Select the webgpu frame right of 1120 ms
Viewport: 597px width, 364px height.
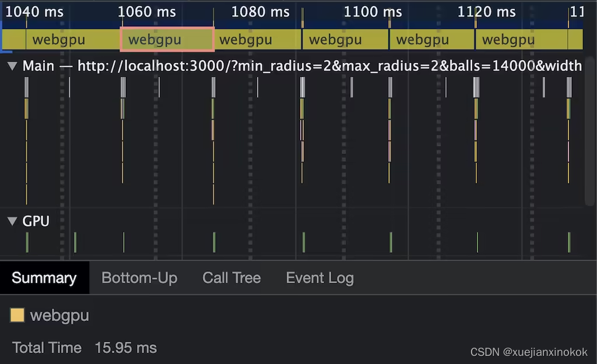[522, 39]
